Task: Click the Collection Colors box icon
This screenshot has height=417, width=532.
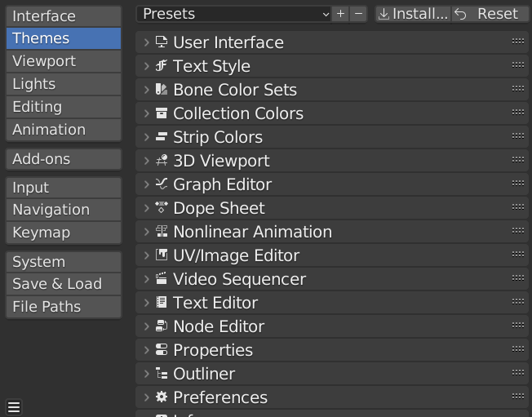Action: coord(162,113)
